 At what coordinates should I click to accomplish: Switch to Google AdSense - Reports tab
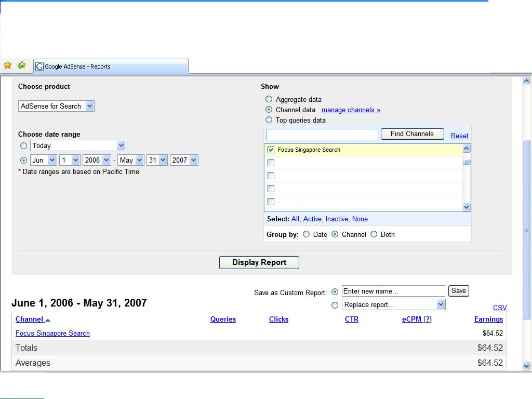111,66
